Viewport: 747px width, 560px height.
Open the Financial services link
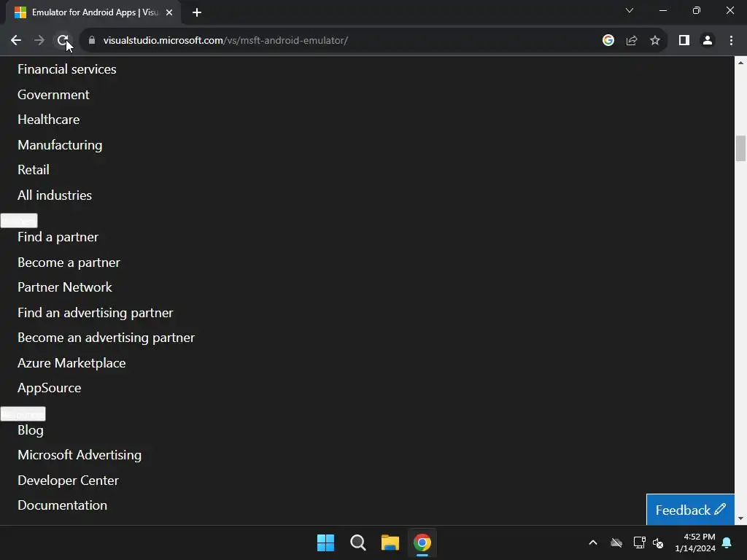coord(66,69)
